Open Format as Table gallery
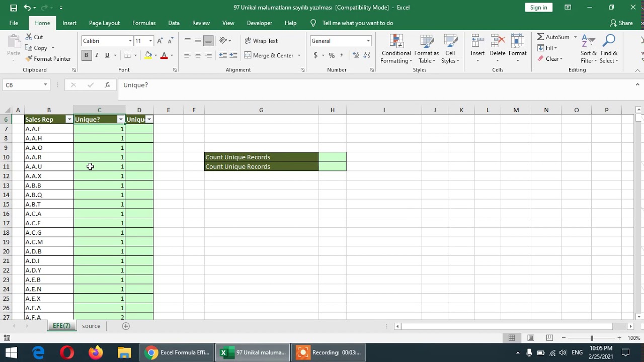644x362 pixels. tap(427, 49)
